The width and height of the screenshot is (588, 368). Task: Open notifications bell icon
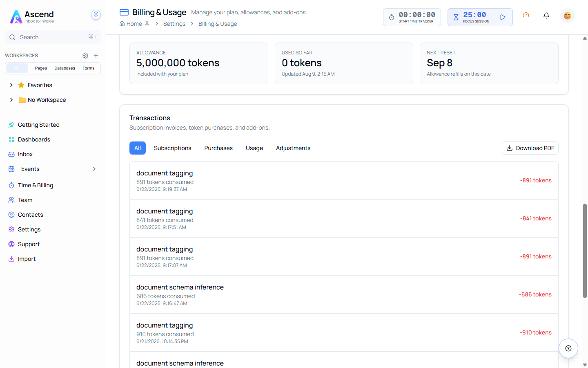click(546, 16)
